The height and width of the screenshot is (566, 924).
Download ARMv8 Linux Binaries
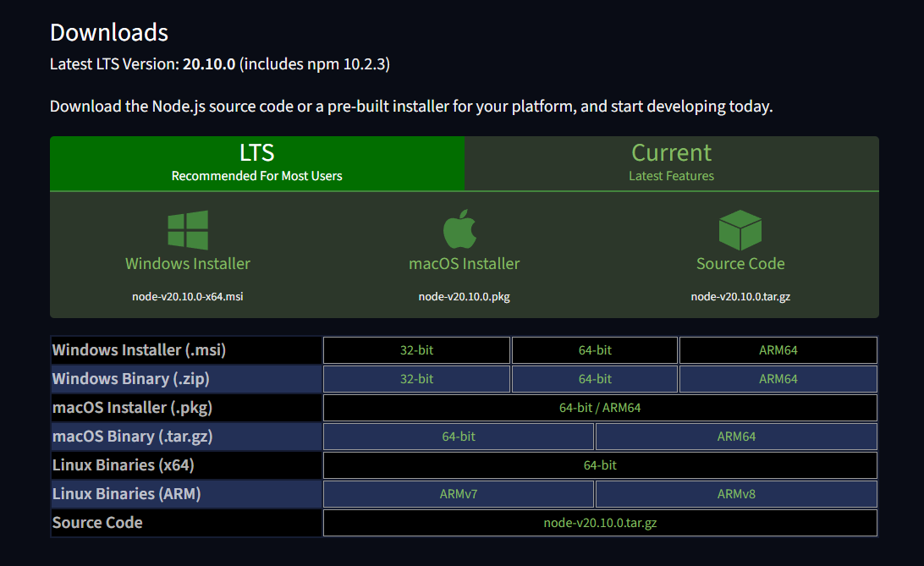(737, 494)
